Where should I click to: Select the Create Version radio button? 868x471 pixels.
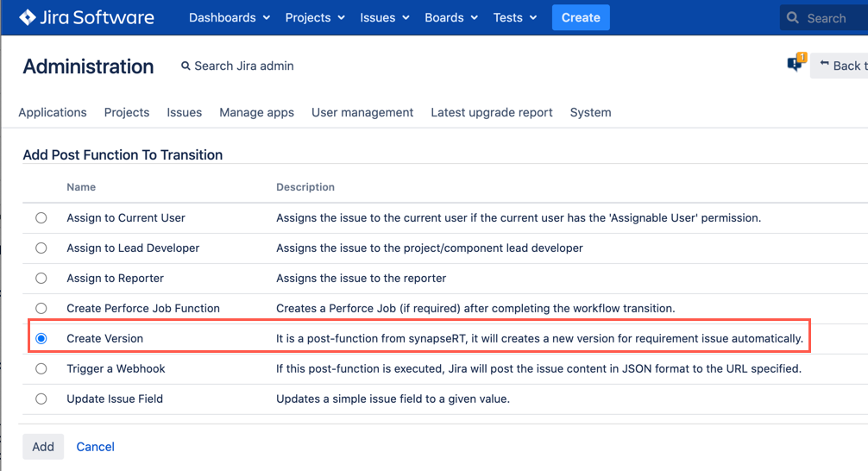[41, 339]
